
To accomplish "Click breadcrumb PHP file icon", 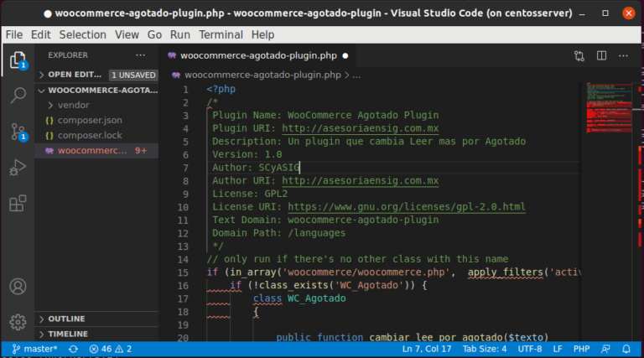I will (x=176, y=75).
